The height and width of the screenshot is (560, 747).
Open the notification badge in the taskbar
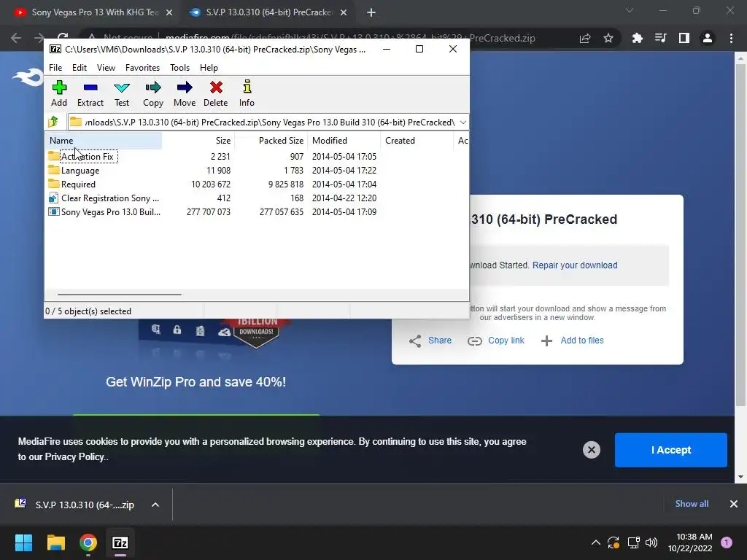[x=726, y=542]
